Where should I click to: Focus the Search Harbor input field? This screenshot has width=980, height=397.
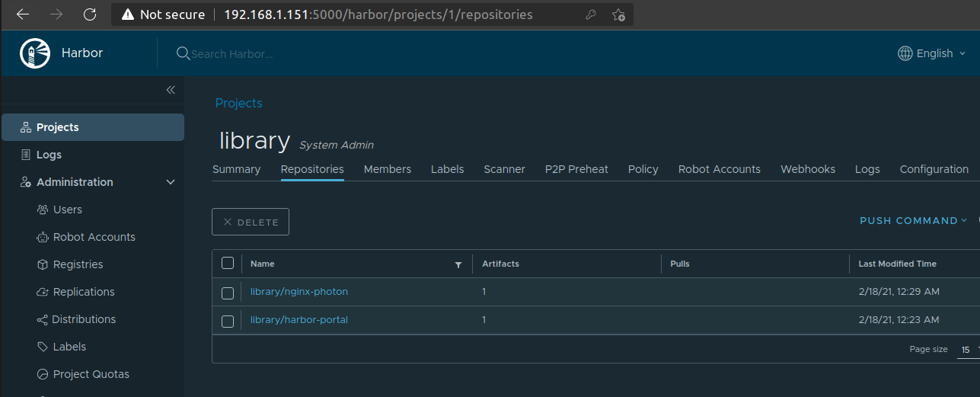[x=232, y=54]
